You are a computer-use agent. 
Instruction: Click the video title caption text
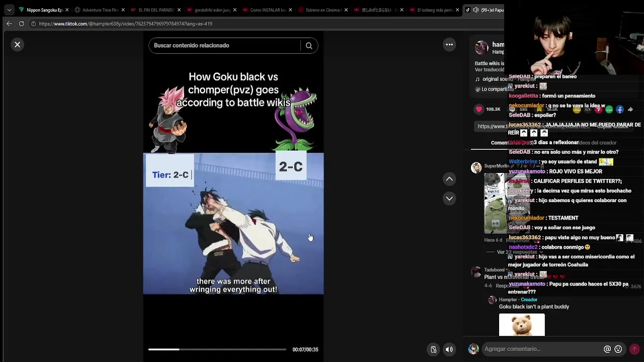point(233,89)
